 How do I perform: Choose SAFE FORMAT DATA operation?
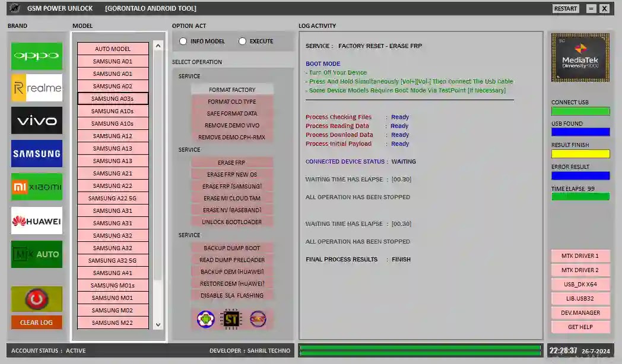pos(232,114)
